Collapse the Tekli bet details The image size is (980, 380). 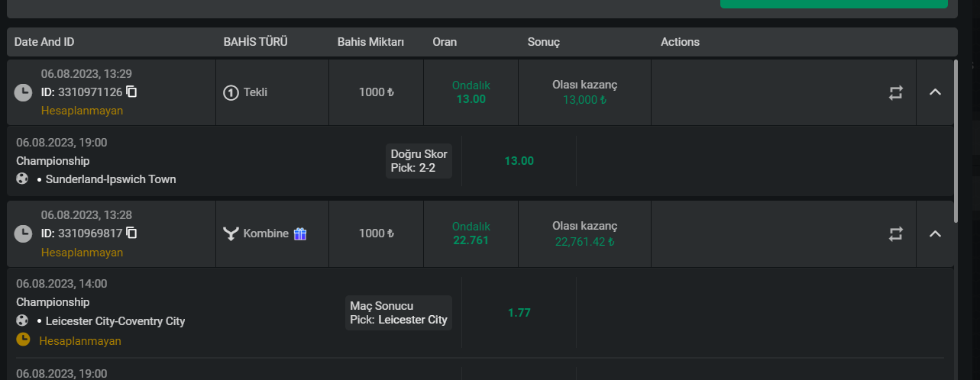(935, 92)
